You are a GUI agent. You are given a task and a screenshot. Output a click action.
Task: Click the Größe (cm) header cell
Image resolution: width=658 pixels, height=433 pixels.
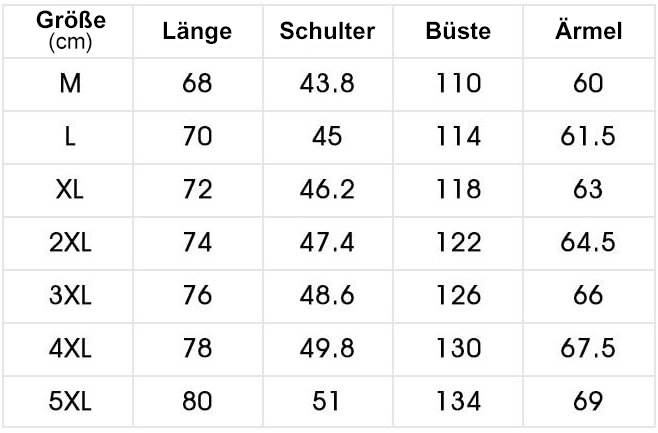(x=70, y=31)
